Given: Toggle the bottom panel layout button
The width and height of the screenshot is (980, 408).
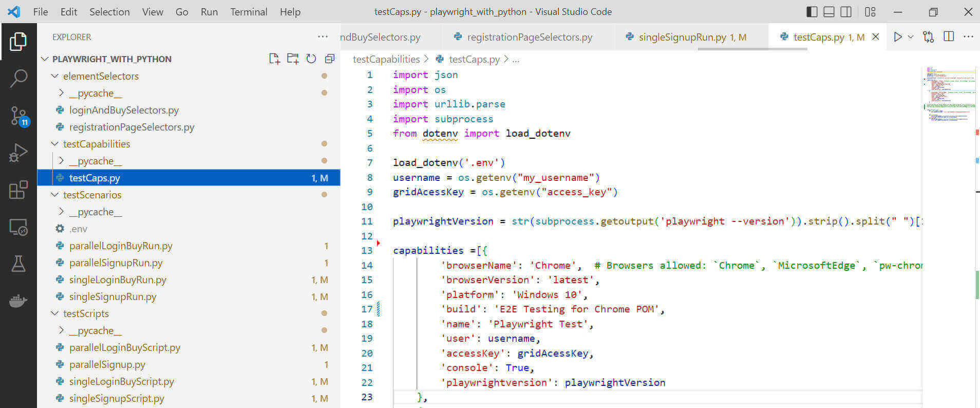Looking at the screenshot, I should coord(829,12).
